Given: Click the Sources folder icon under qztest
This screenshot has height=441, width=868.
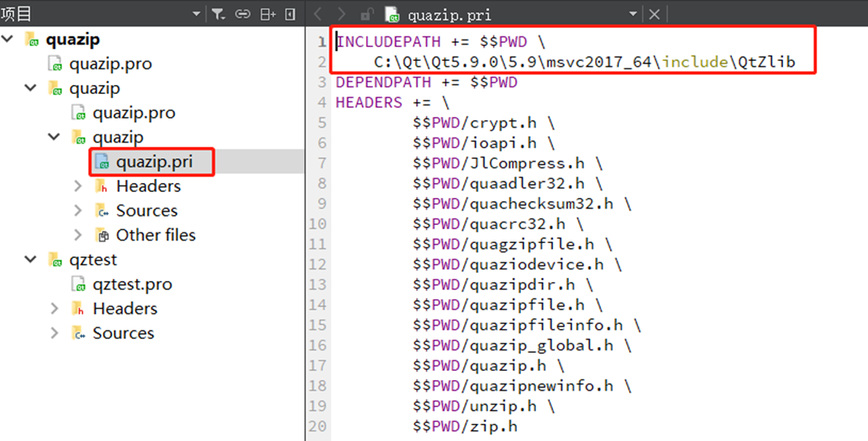Looking at the screenshot, I should (78, 332).
